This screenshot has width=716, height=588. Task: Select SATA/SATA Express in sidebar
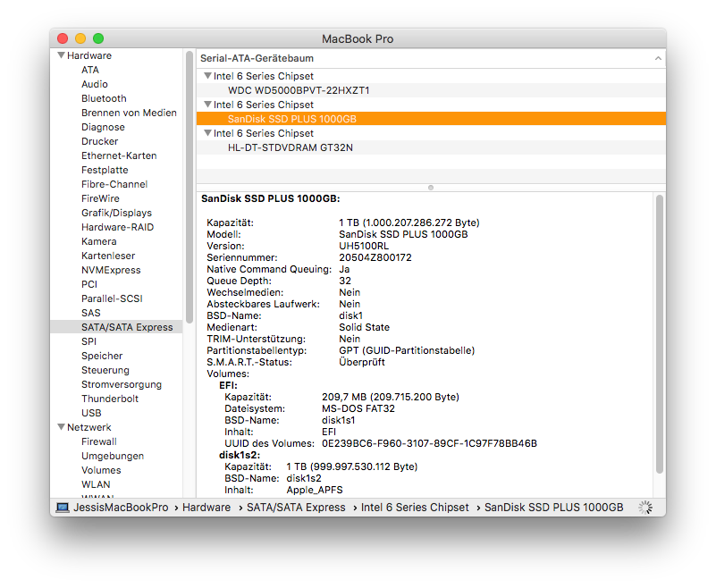tap(127, 327)
